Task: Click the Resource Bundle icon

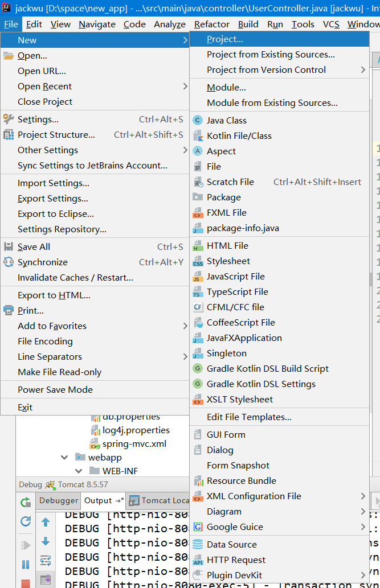Action: [x=198, y=481]
